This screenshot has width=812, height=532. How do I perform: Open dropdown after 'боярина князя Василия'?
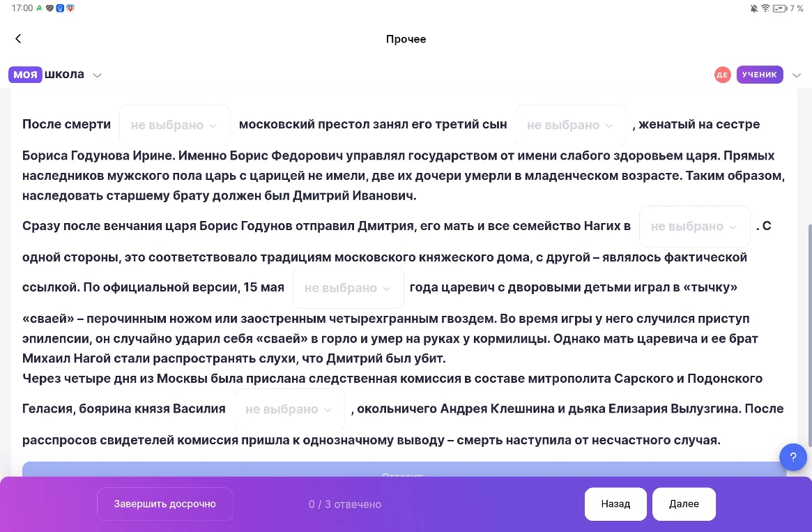[x=289, y=409]
